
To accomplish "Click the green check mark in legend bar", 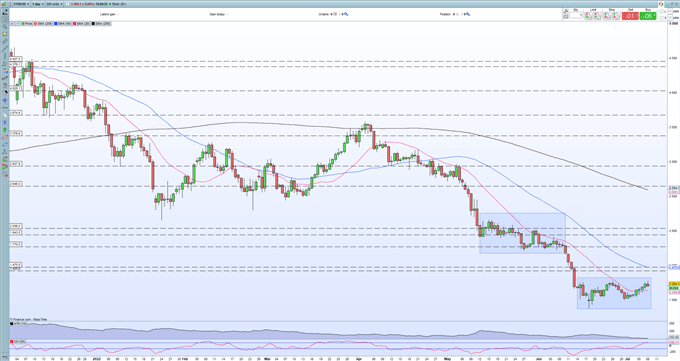I will click(17, 23).
